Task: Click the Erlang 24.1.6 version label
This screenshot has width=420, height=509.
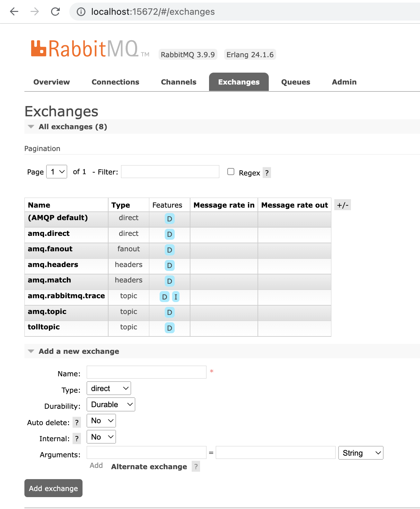Action: coord(250,55)
